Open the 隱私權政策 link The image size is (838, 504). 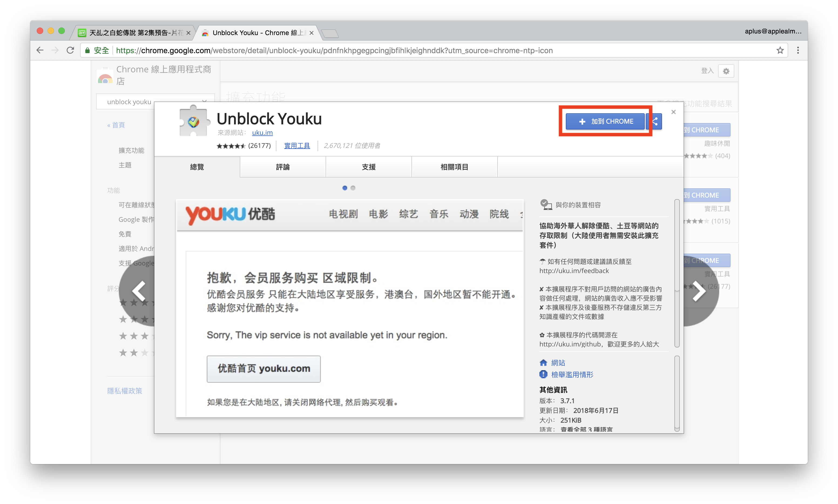point(125,391)
